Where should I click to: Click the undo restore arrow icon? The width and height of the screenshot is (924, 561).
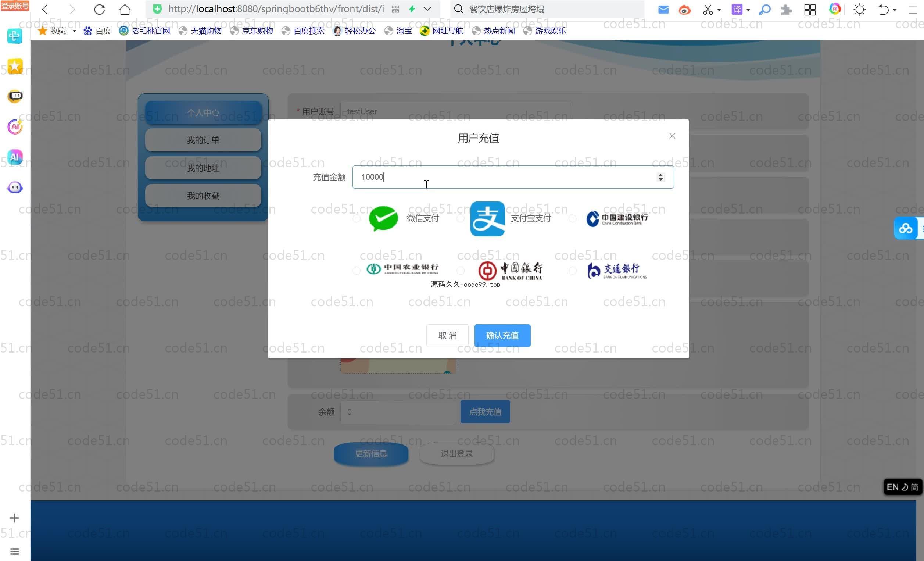point(884,10)
